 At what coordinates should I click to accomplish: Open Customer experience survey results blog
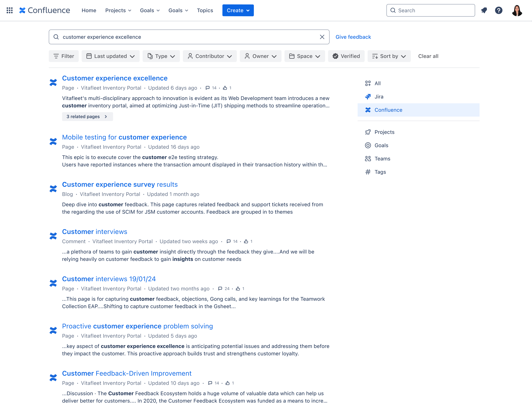[x=120, y=184]
